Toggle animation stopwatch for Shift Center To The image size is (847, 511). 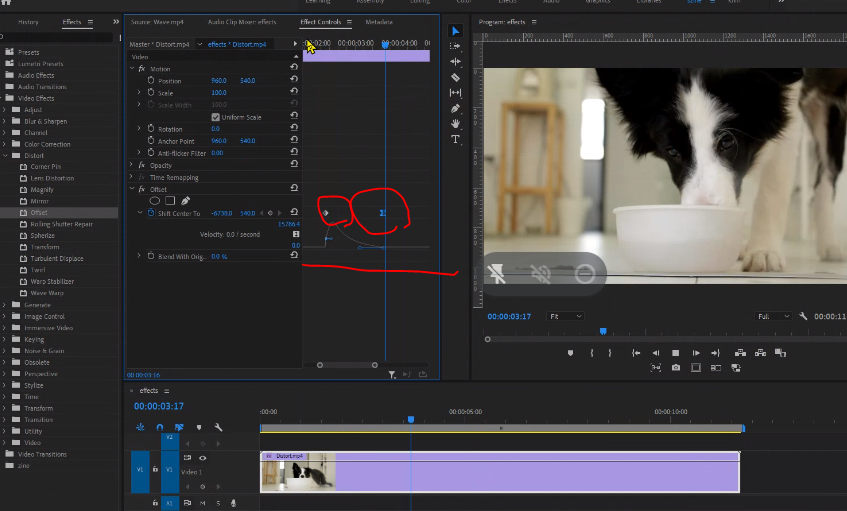[x=151, y=213]
